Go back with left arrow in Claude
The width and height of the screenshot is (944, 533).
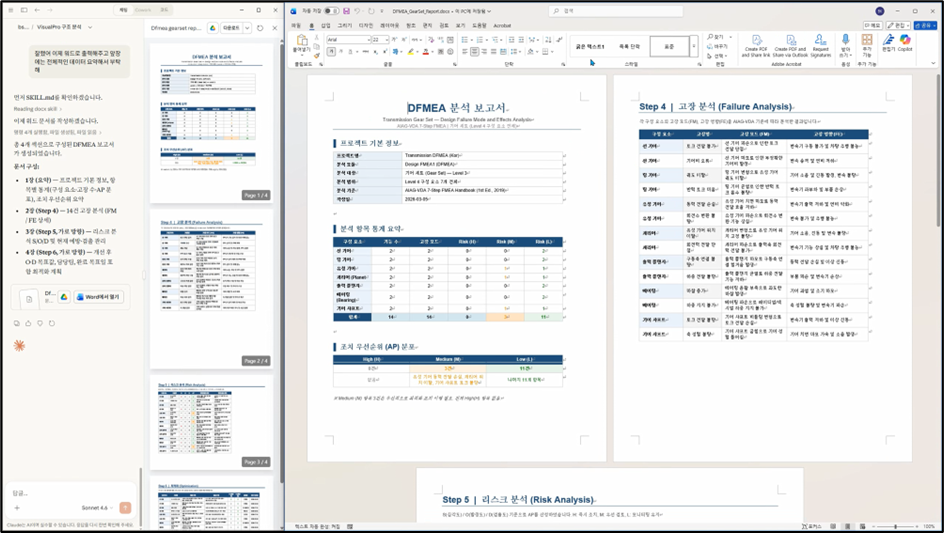tap(37, 10)
